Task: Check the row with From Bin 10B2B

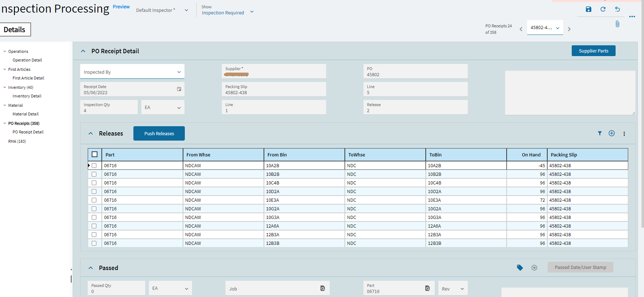Action: (94, 174)
